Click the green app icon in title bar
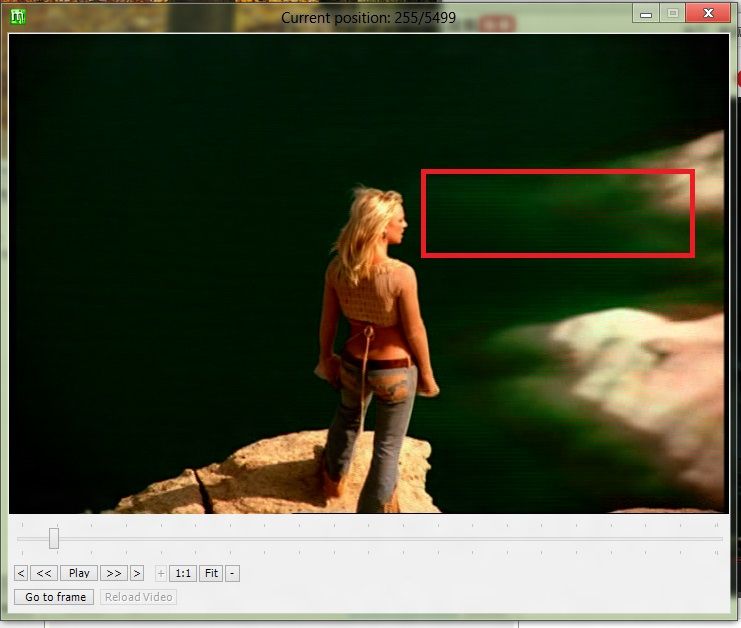741x628 pixels. tap(17, 15)
